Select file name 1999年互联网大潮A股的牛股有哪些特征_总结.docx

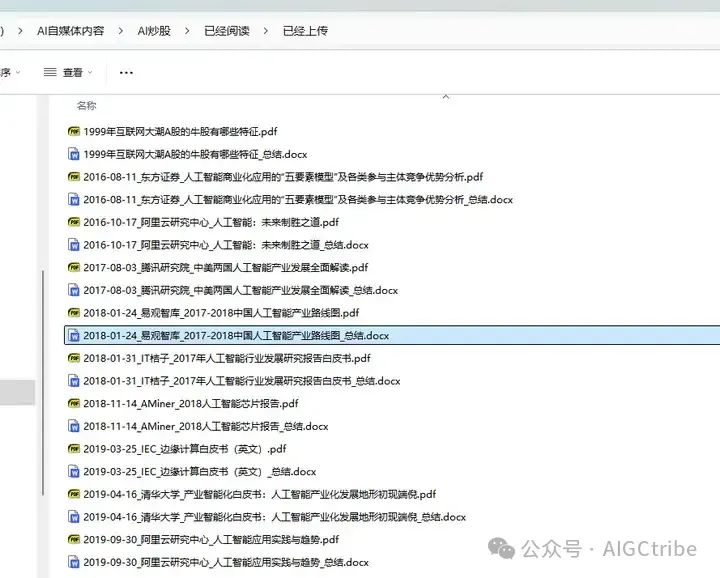(195, 154)
